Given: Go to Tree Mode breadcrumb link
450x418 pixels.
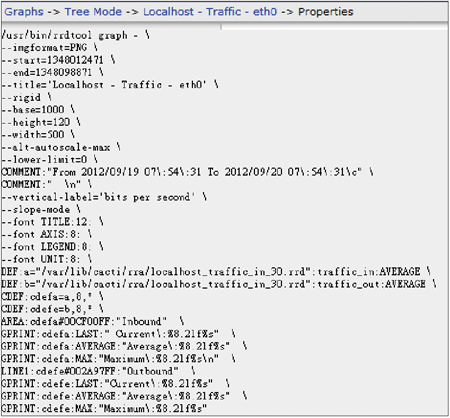Looking at the screenshot, I should 93,12.
